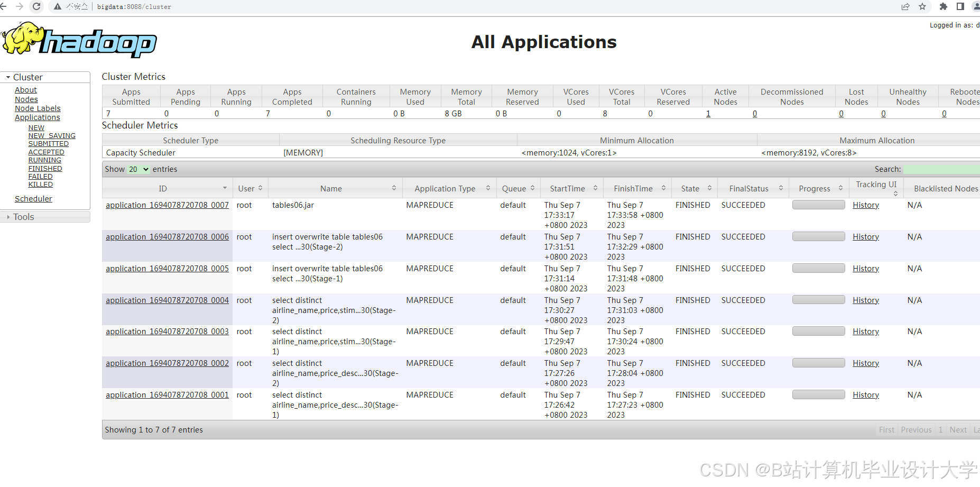Click the browser address bar URL

pos(134,7)
